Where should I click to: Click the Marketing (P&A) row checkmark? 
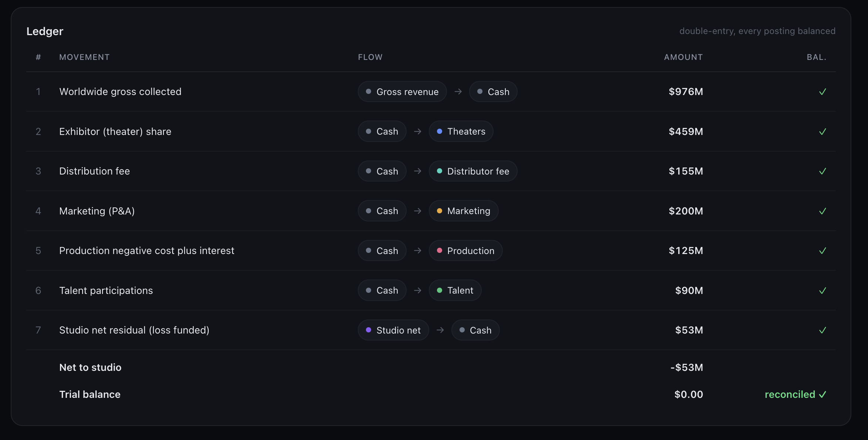click(x=822, y=211)
